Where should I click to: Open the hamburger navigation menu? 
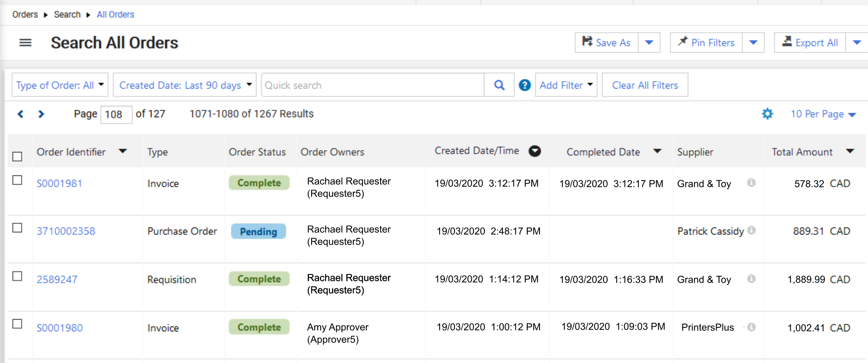click(x=26, y=43)
